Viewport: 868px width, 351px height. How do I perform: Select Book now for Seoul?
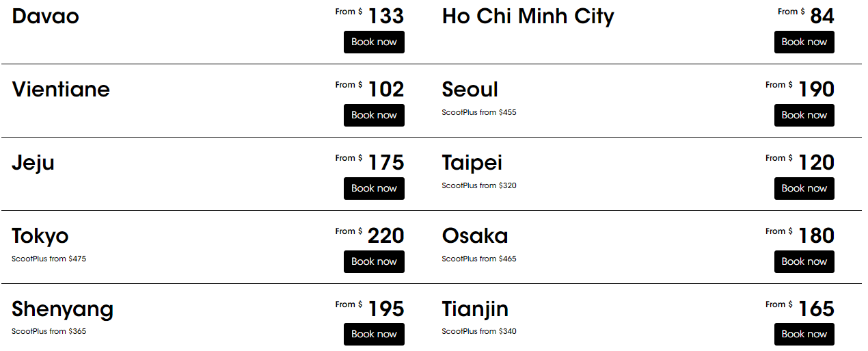point(804,115)
